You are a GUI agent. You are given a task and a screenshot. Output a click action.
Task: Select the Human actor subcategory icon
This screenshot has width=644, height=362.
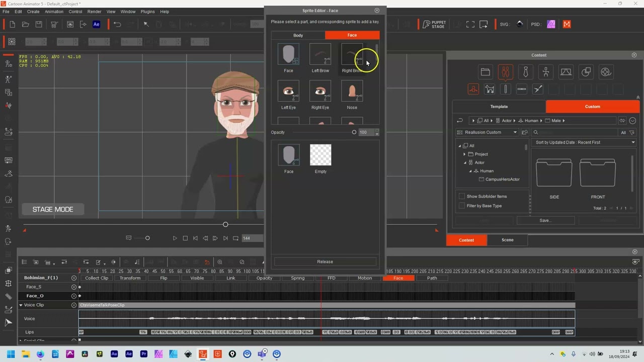(x=473, y=89)
